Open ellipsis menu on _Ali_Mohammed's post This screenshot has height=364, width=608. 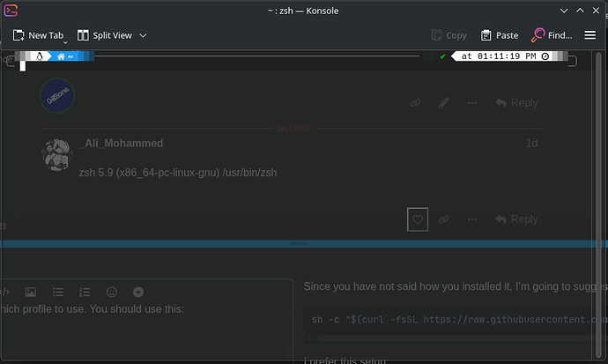pyautogui.click(x=472, y=219)
